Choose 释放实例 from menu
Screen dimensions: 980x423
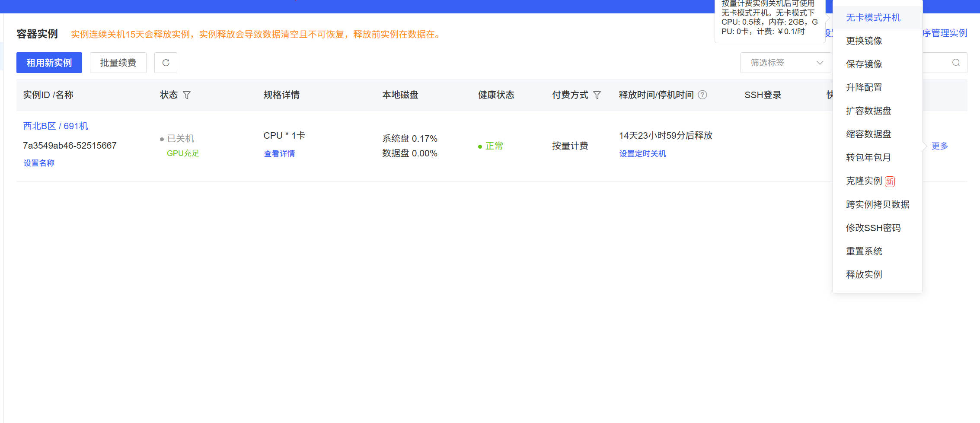(878, 275)
